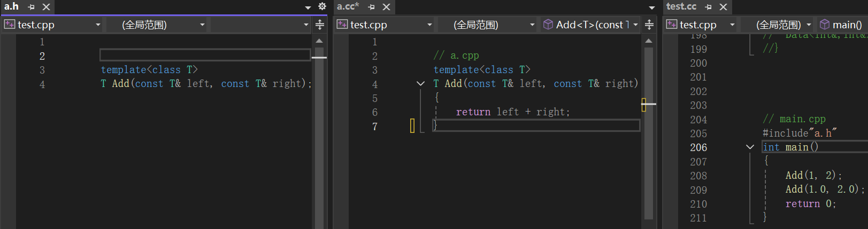Click scroll up arrow in a.cc pane

tap(649, 41)
